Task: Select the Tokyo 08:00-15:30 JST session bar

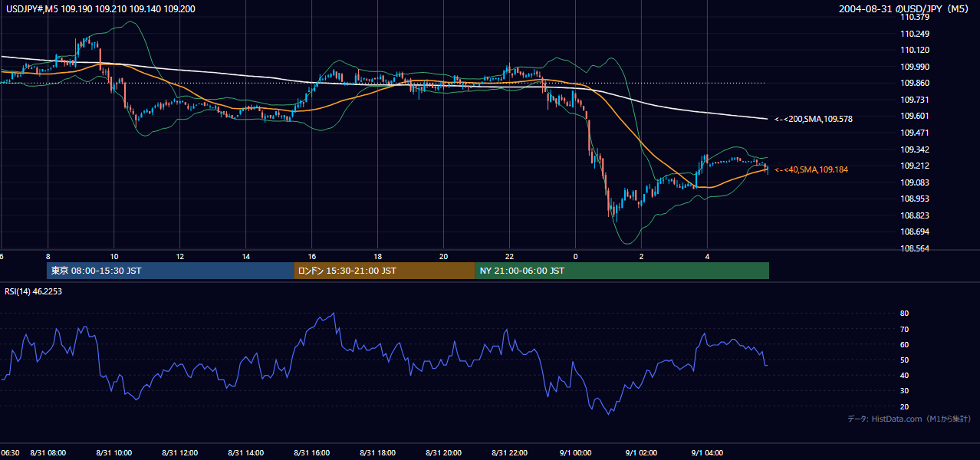Action: (x=170, y=271)
